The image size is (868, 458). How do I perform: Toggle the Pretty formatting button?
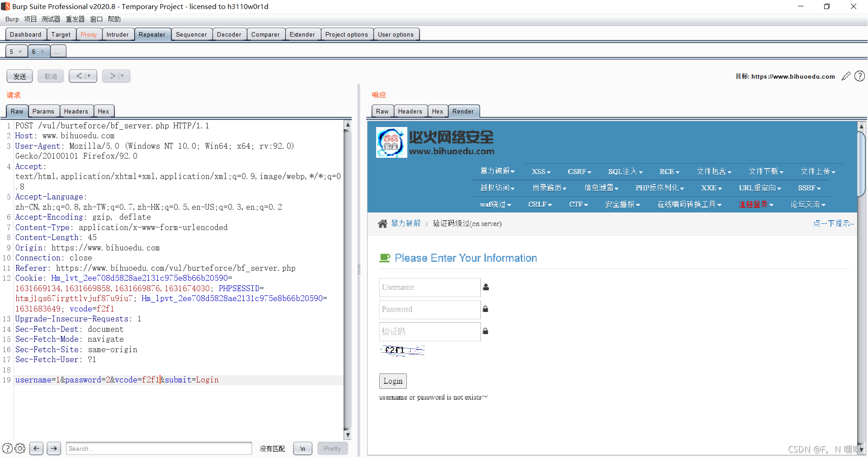[x=332, y=449]
